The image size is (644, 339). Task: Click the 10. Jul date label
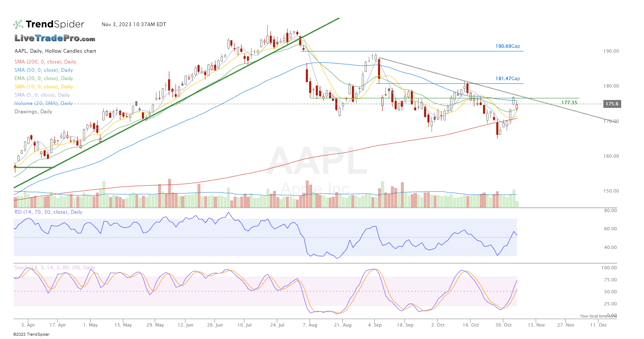coord(244,325)
